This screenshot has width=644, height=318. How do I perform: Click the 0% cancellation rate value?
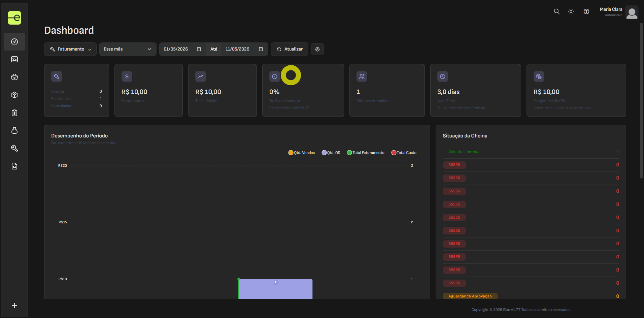pos(274,92)
